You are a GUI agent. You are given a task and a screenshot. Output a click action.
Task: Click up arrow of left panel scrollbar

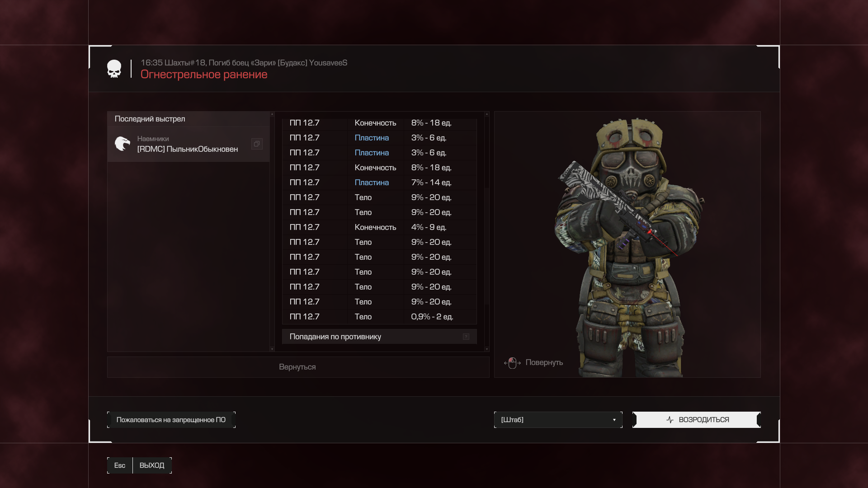click(x=272, y=114)
